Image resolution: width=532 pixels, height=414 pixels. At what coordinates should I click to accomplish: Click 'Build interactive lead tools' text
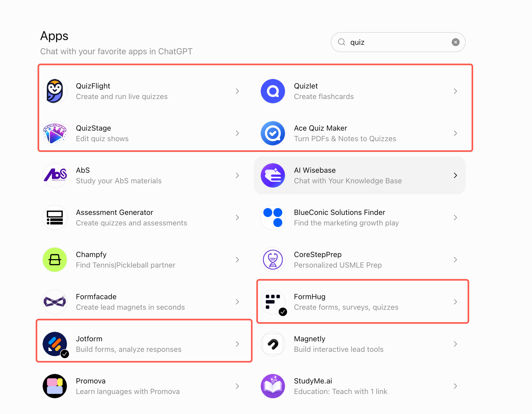click(339, 349)
